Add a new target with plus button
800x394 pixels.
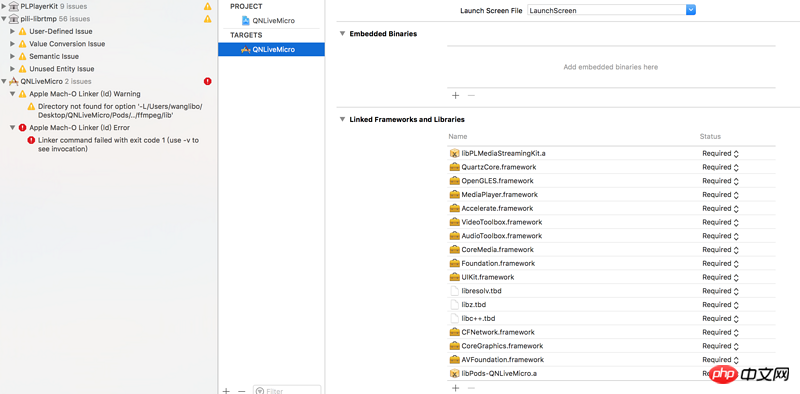pos(226,391)
